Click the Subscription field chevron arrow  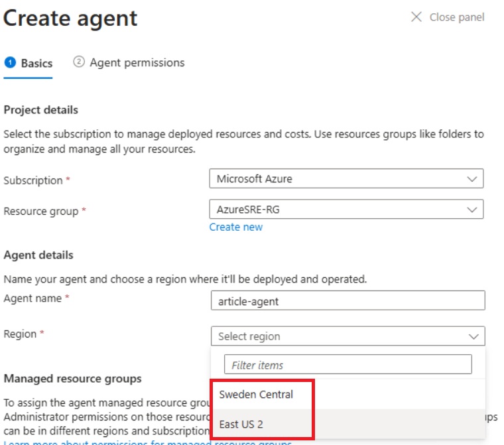(472, 179)
